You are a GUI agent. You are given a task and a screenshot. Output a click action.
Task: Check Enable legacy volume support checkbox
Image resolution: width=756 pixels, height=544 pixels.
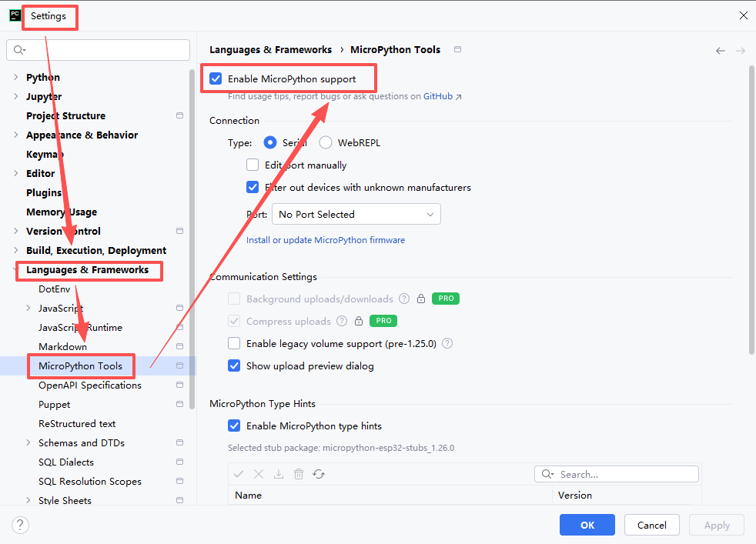point(234,343)
